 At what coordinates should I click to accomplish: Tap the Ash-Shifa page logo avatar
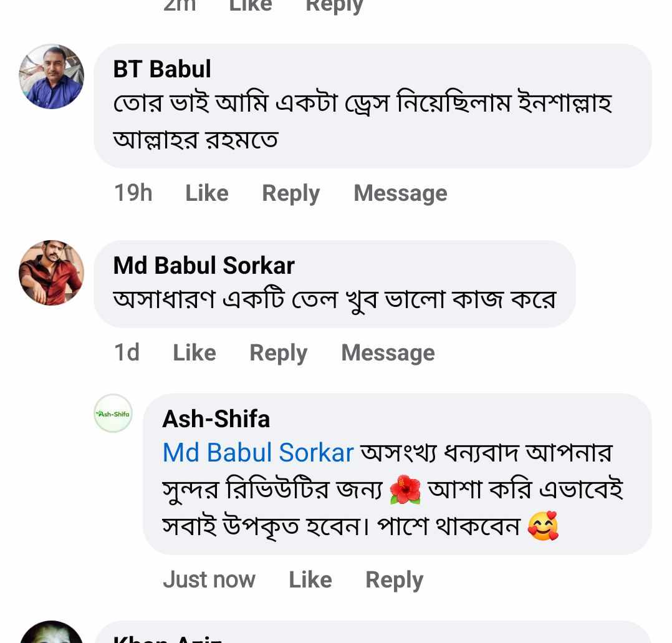point(113,413)
